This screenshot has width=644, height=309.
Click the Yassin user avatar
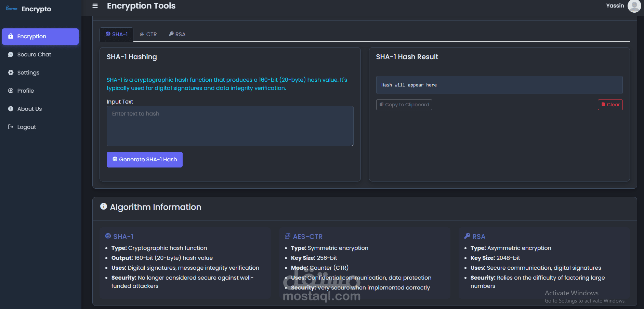point(634,6)
